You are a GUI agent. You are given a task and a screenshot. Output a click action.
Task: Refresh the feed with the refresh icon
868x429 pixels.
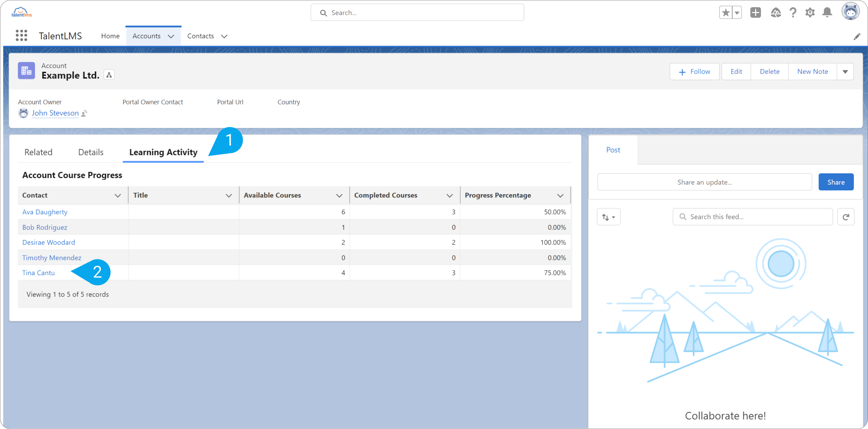tap(846, 217)
